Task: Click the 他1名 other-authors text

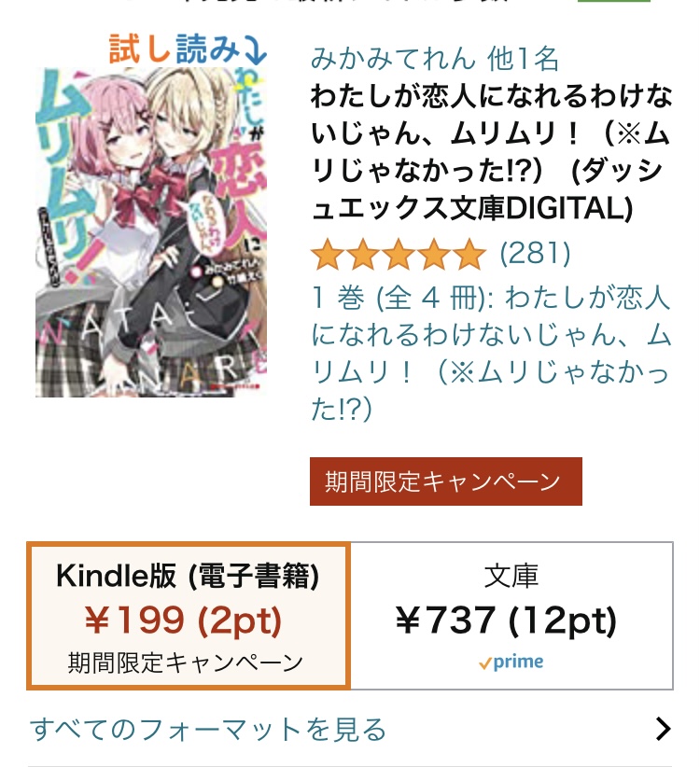Action: pos(523,58)
